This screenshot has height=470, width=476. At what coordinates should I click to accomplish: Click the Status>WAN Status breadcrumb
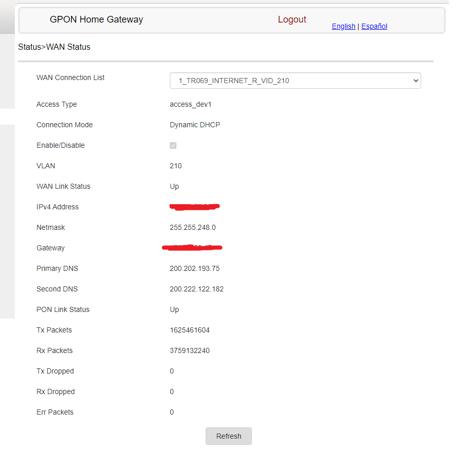[x=54, y=47]
